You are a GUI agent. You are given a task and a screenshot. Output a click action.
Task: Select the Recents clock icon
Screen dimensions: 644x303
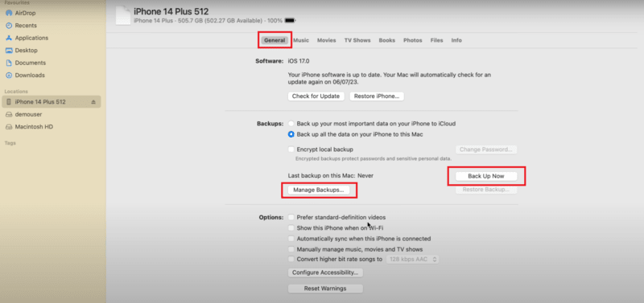click(9, 26)
